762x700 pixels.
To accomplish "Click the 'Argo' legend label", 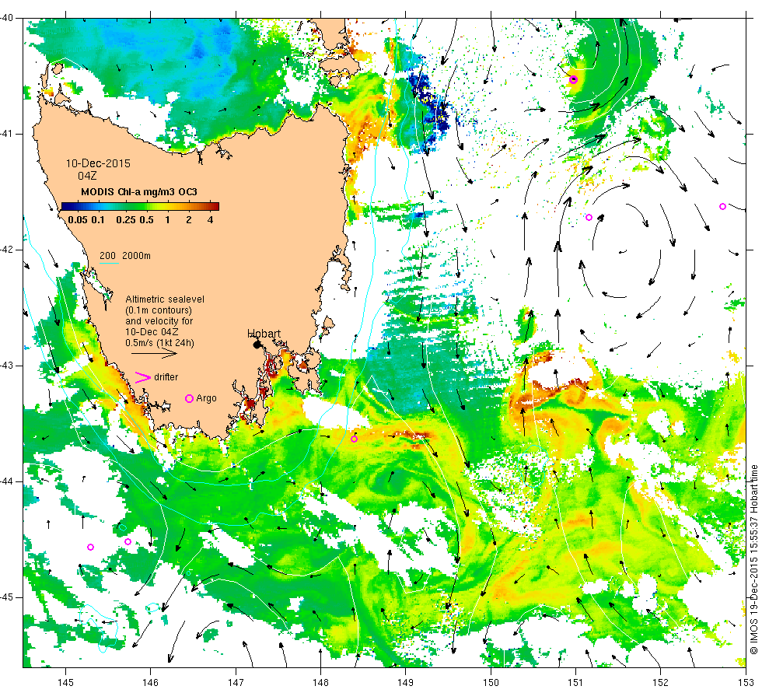I will pyautogui.click(x=207, y=398).
